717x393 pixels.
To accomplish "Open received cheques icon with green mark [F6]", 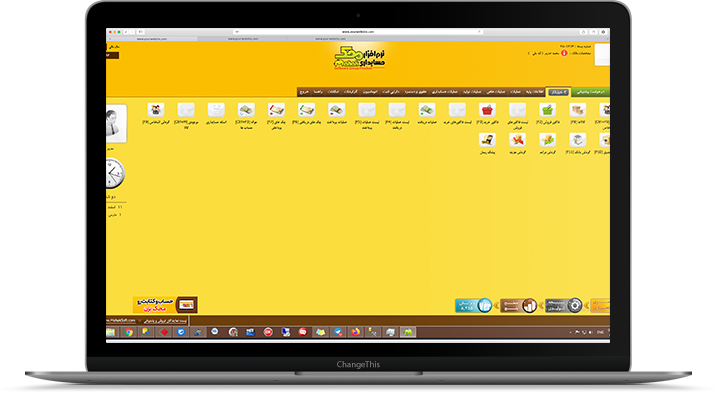I will click(x=306, y=110).
